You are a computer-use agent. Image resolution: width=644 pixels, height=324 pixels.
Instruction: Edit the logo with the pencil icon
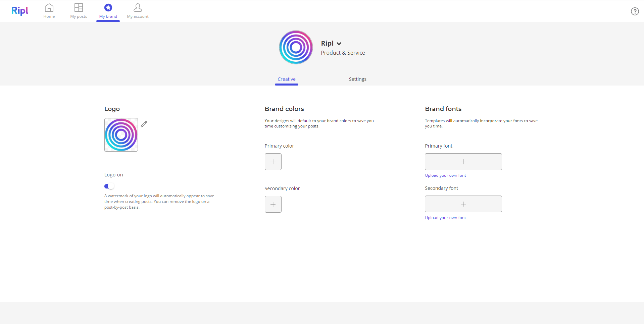(x=144, y=124)
